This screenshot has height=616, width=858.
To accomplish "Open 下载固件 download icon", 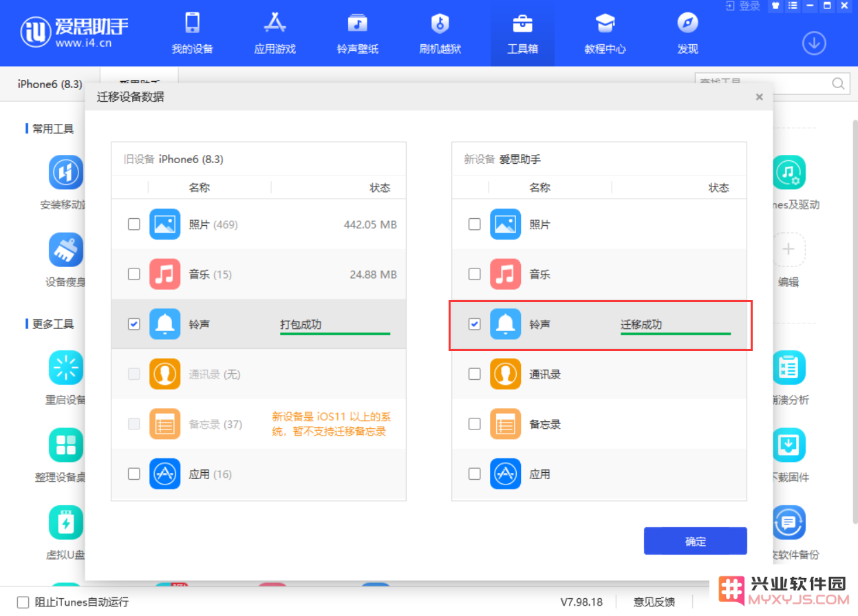I will [789, 445].
